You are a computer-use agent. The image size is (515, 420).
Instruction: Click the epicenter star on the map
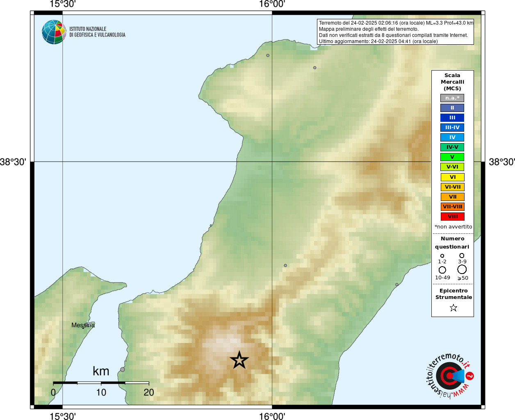[x=239, y=360]
